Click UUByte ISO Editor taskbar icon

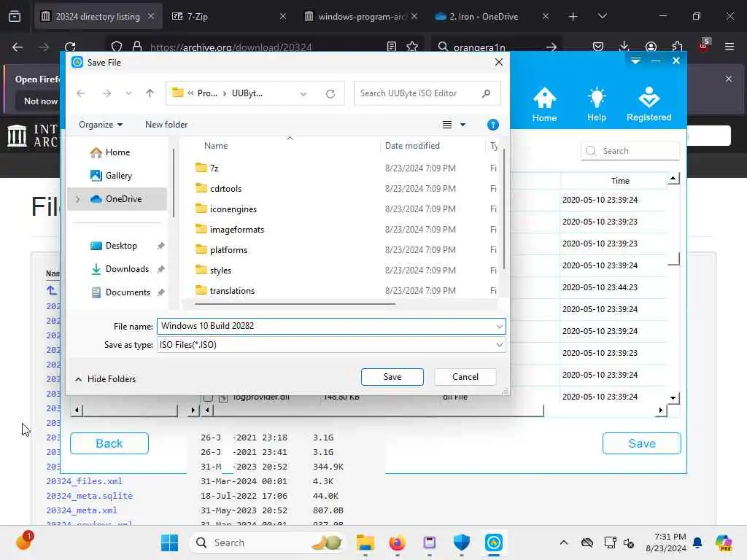tap(494, 542)
